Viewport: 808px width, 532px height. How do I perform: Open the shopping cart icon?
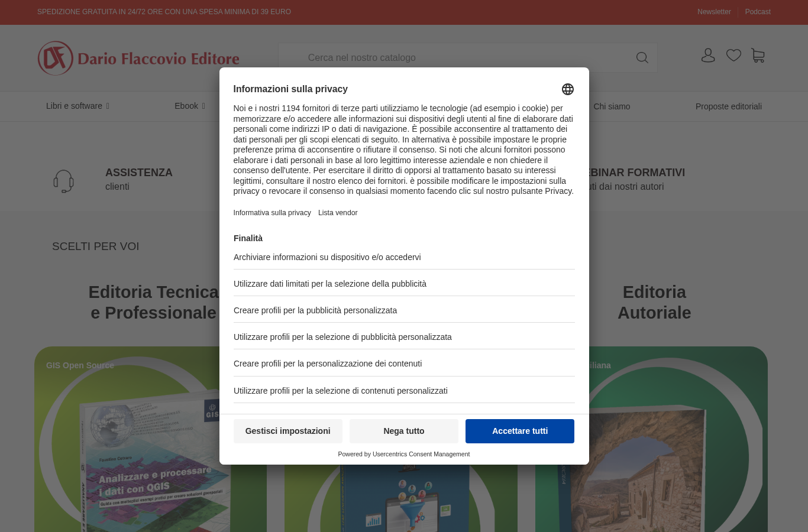758,56
